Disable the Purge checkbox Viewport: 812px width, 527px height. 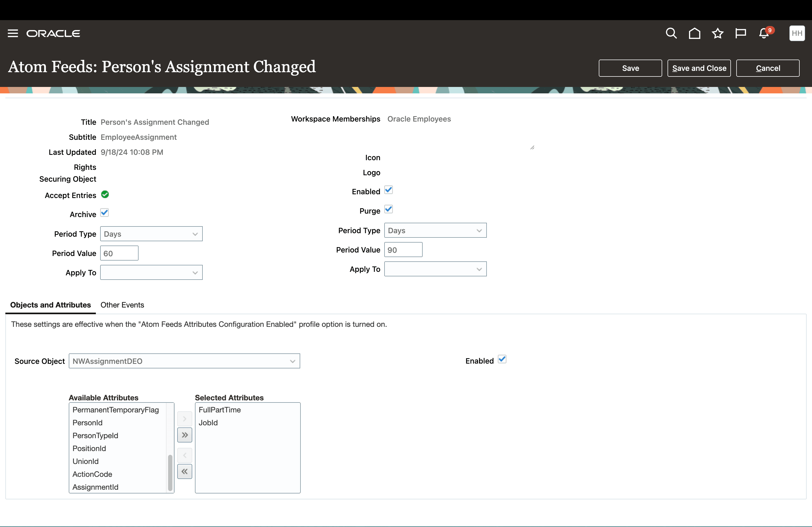[389, 209]
